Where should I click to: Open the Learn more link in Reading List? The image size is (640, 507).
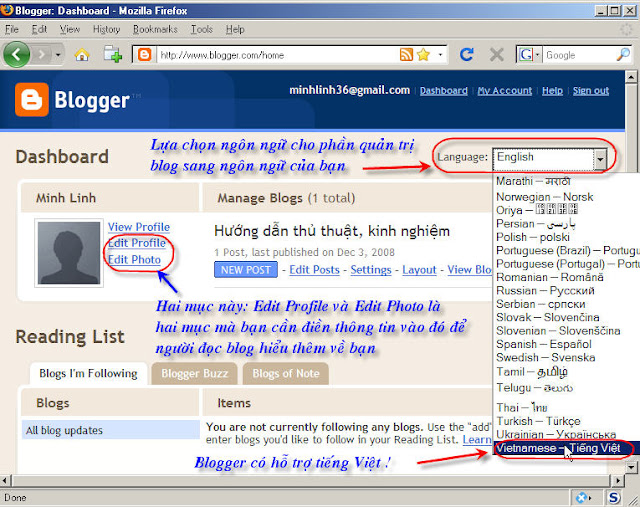477,440
